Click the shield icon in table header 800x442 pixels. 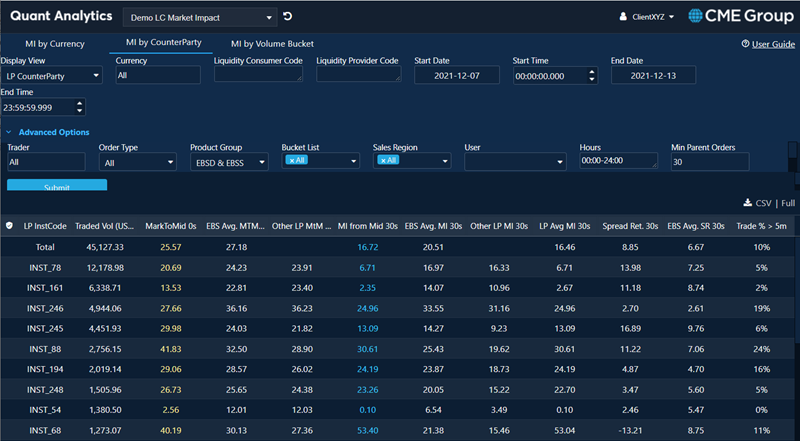click(x=10, y=226)
